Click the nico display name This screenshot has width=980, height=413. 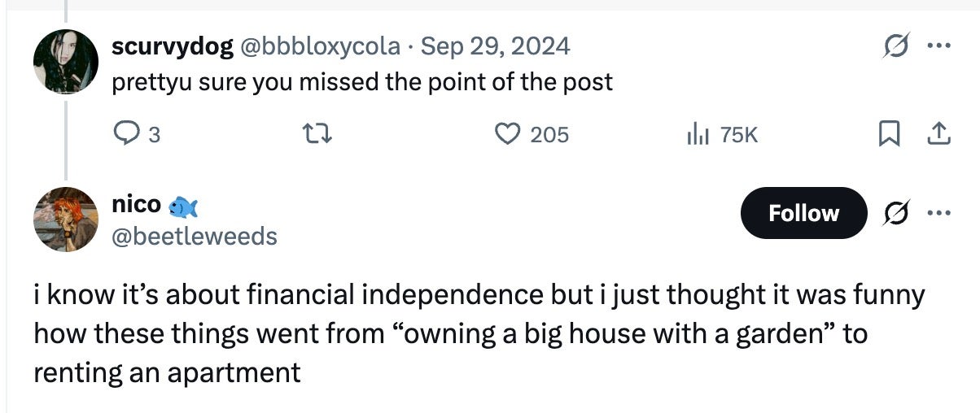click(x=136, y=204)
